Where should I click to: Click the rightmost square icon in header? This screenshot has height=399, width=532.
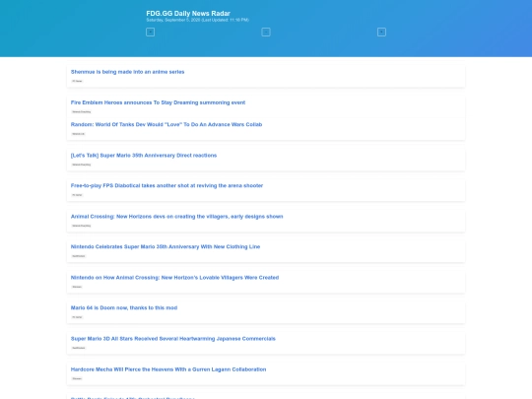[381, 32]
